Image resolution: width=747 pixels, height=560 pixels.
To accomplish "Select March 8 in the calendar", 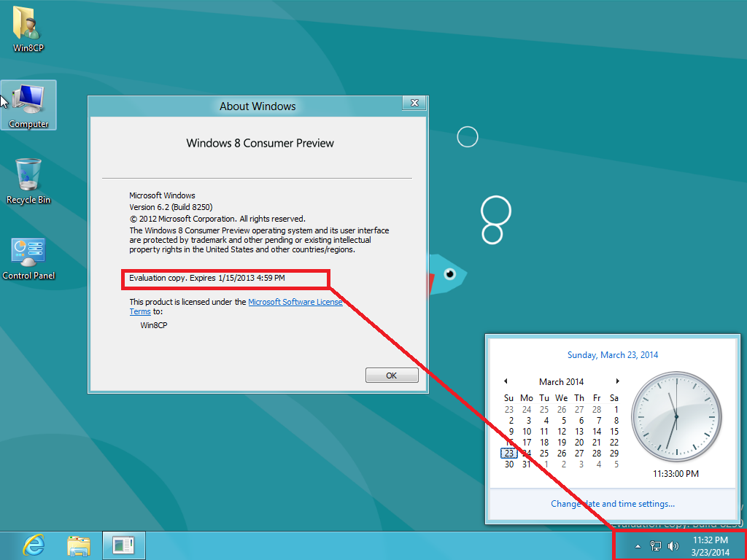I will point(616,421).
